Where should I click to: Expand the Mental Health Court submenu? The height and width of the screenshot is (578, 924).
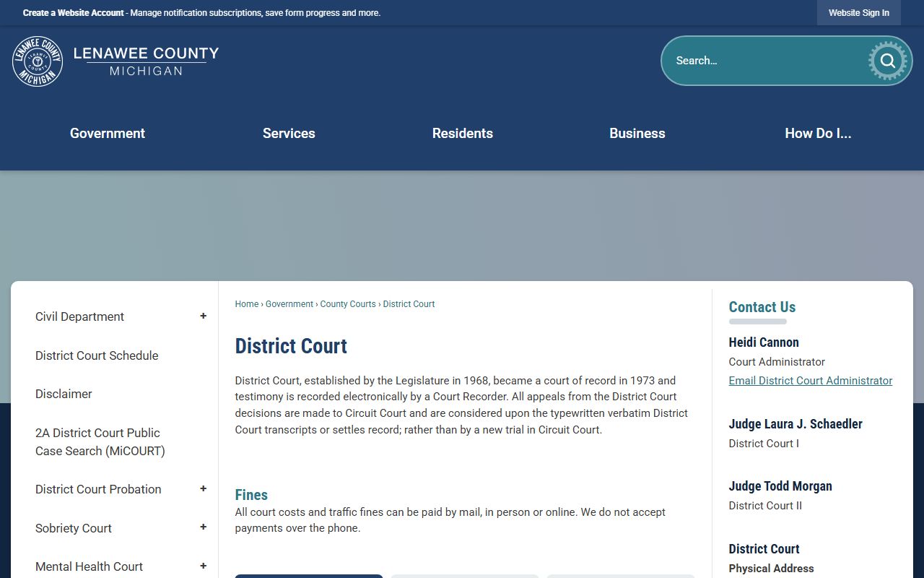tap(203, 566)
